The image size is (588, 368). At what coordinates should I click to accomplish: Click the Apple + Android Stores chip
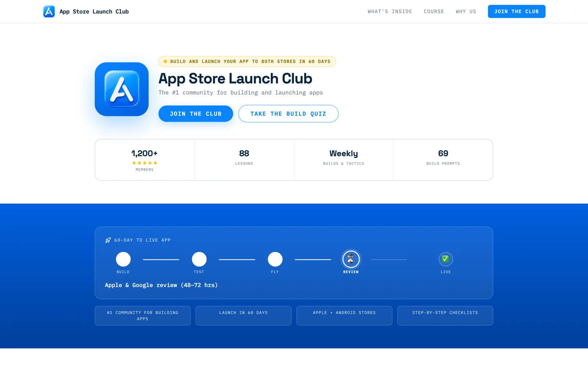coord(344,316)
